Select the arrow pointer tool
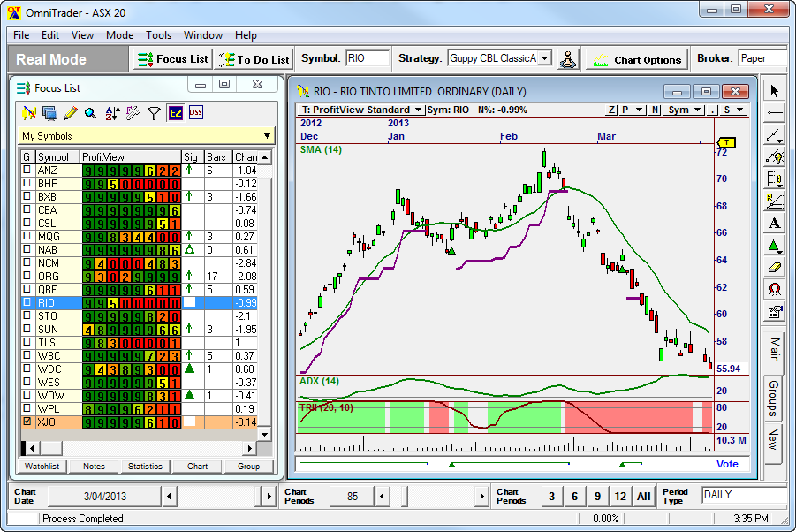Screen dimensions: 796x532 point(774,91)
